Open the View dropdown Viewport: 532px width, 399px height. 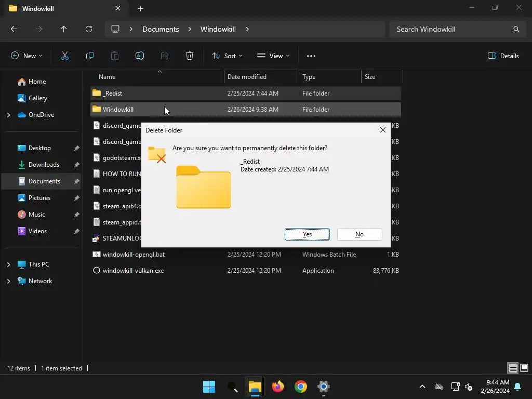click(273, 56)
